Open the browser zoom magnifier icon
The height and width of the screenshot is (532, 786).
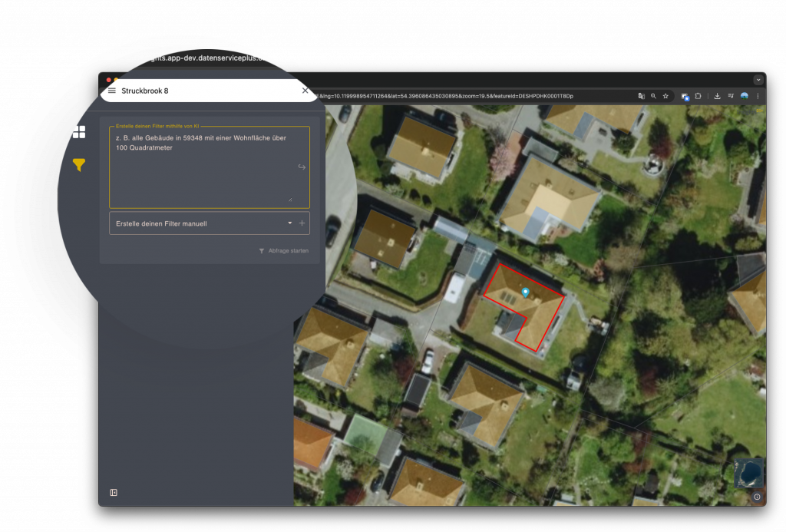653,96
